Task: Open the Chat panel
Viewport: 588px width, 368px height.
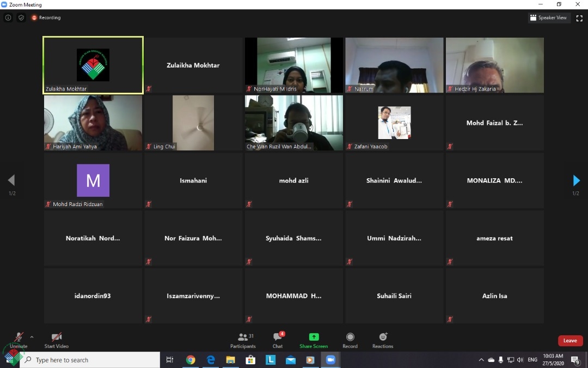Action: pos(278,340)
